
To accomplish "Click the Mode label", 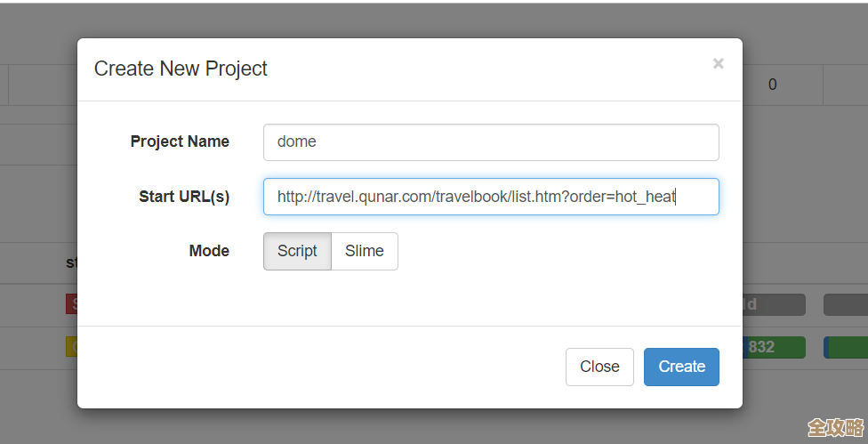I will coord(209,251).
